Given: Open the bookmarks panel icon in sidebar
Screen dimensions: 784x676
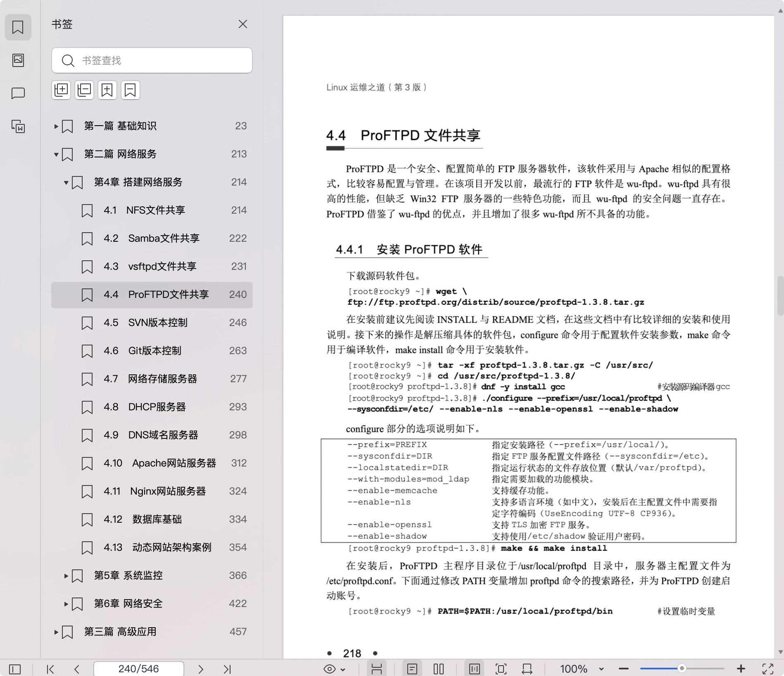Looking at the screenshot, I should pyautogui.click(x=18, y=27).
